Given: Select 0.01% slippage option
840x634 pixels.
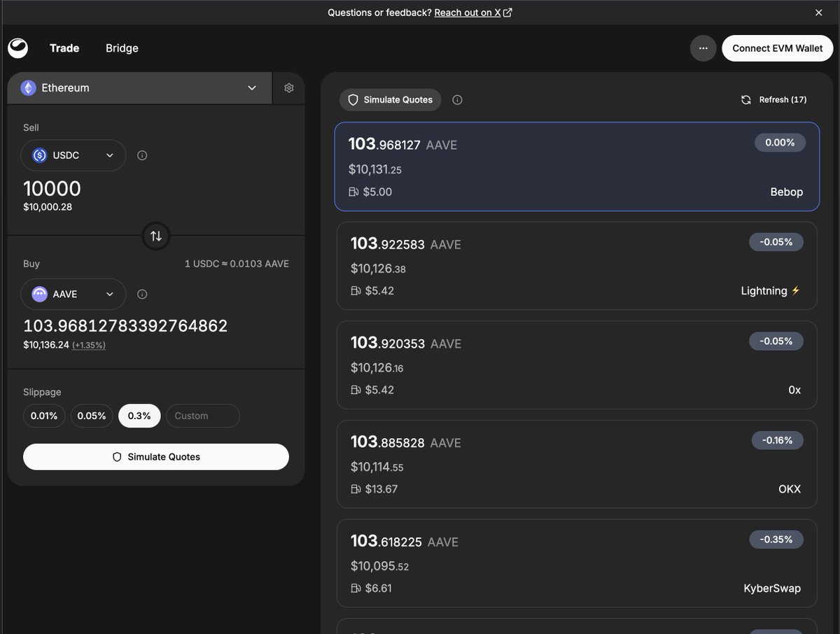Looking at the screenshot, I should click(44, 416).
